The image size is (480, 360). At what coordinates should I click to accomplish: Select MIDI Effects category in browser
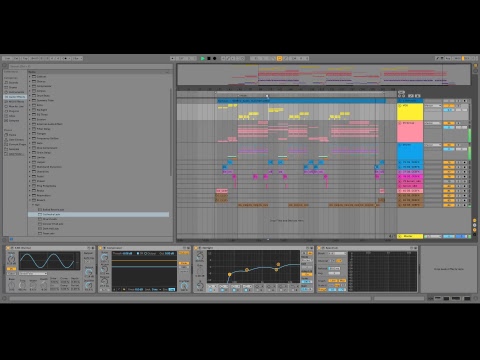[x=15, y=101]
